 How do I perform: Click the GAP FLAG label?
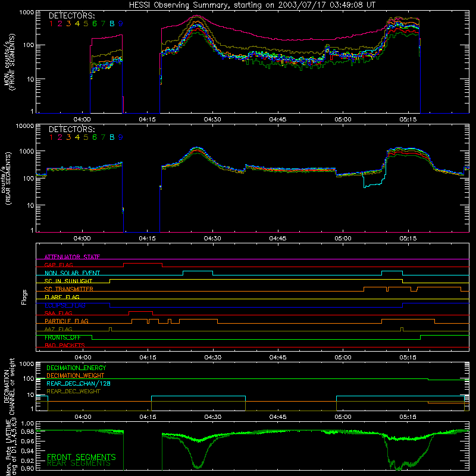[x=58, y=265]
